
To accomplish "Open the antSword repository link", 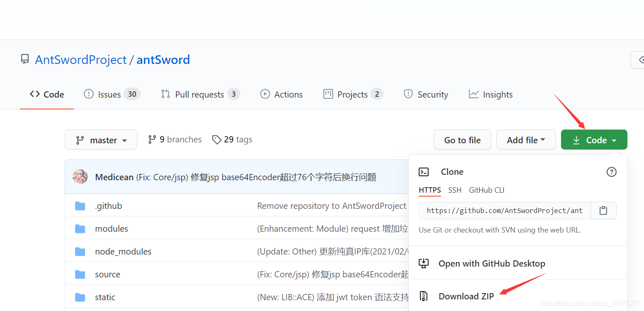I will point(163,60).
